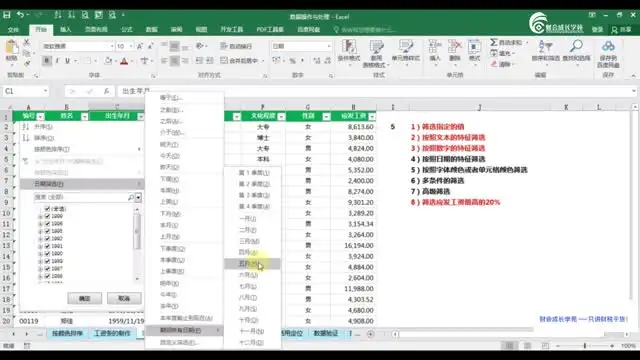Undo the last action
640x360 pixels.
coord(20,15)
